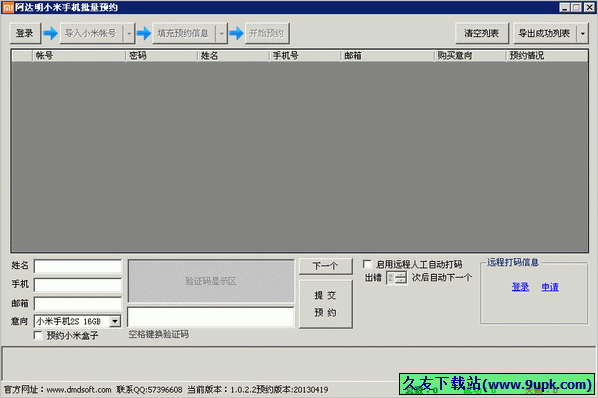Click the blue arrow after 登录 button
The height and width of the screenshot is (398, 598).
pos(50,33)
